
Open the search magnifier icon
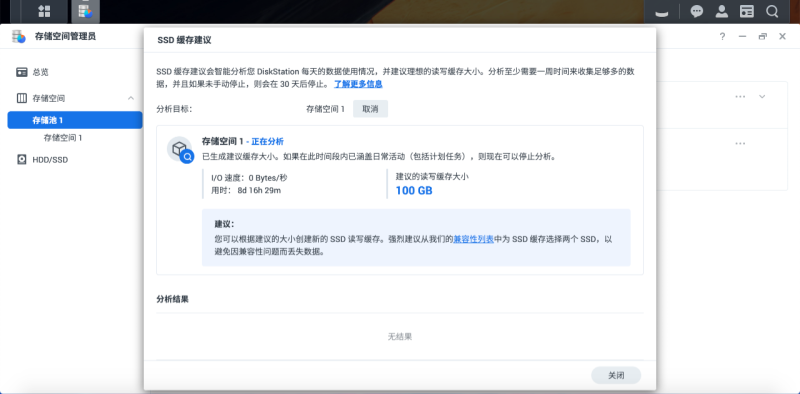[x=772, y=11]
